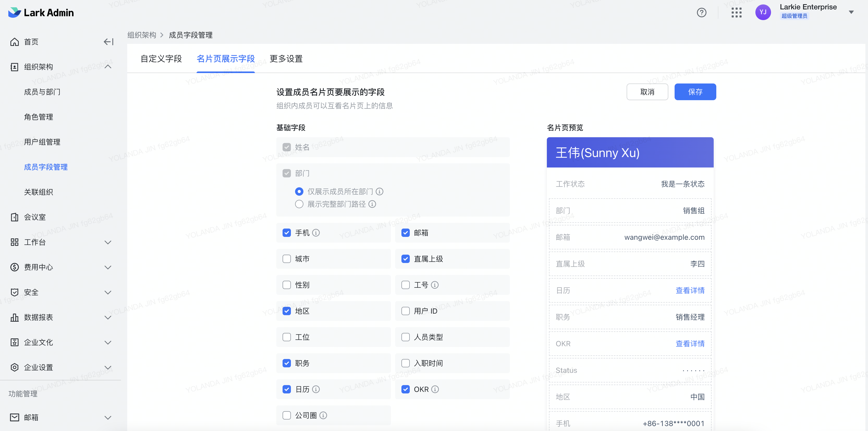Click 查看详情 link next to 日历
This screenshot has height=431, width=868.
click(690, 290)
